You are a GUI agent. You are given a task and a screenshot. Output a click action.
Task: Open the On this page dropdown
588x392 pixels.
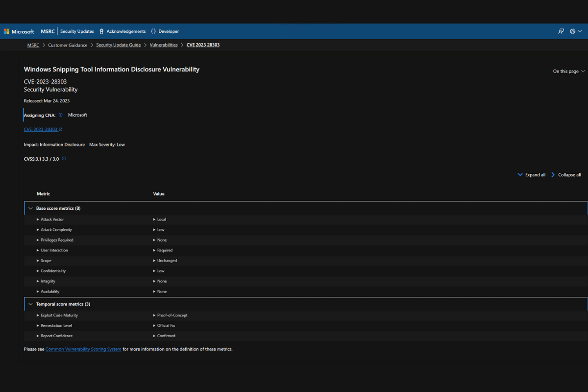pyautogui.click(x=568, y=72)
